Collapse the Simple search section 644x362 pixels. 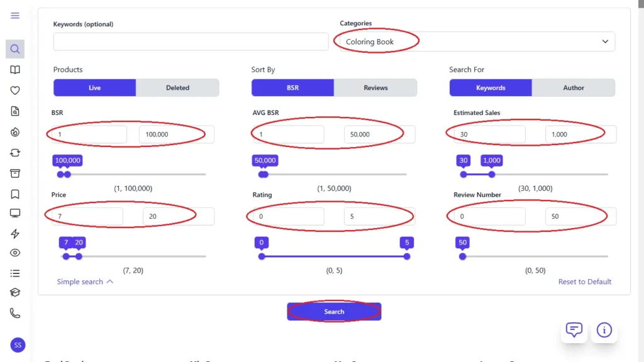click(x=85, y=282)
